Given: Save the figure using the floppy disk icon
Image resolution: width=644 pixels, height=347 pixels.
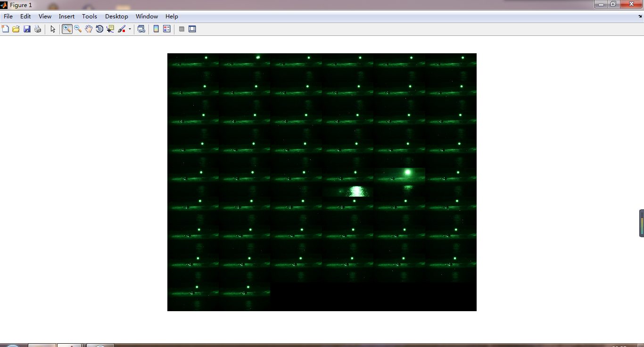Looking at the screenshot, I should (x=27, y=29).
